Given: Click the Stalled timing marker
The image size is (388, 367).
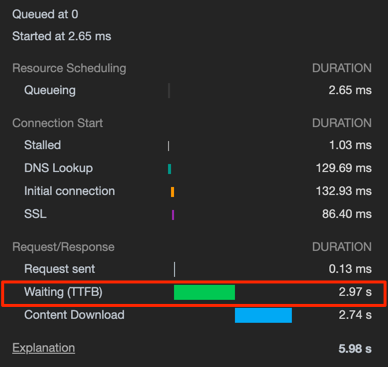Looking at the screenshot, I should coord(168,146).
